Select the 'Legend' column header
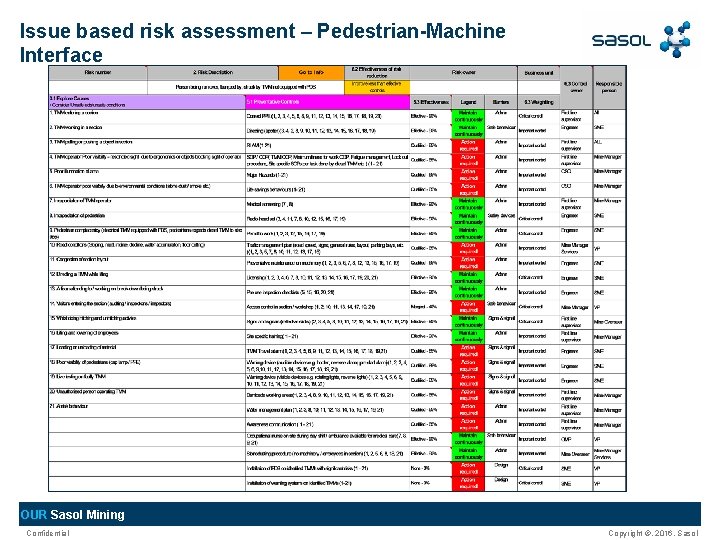The image size is (720, 540). pyautogui.click(x=468, y=102)
